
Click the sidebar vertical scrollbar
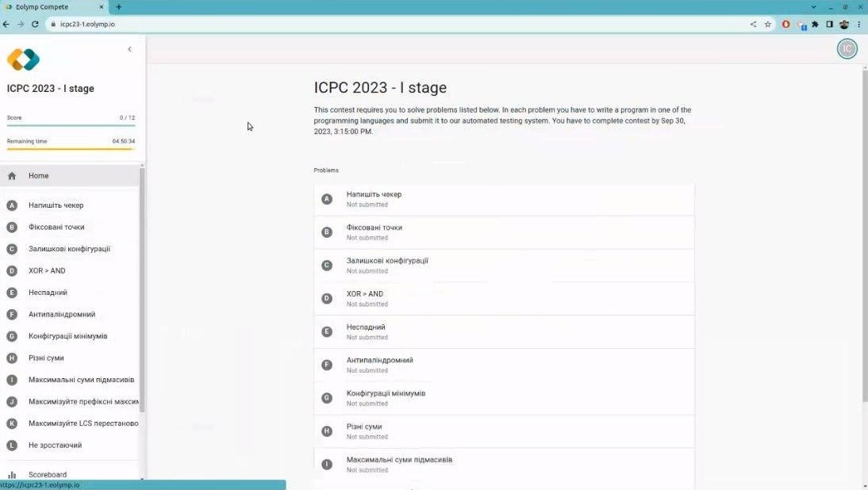pos(142,290)
